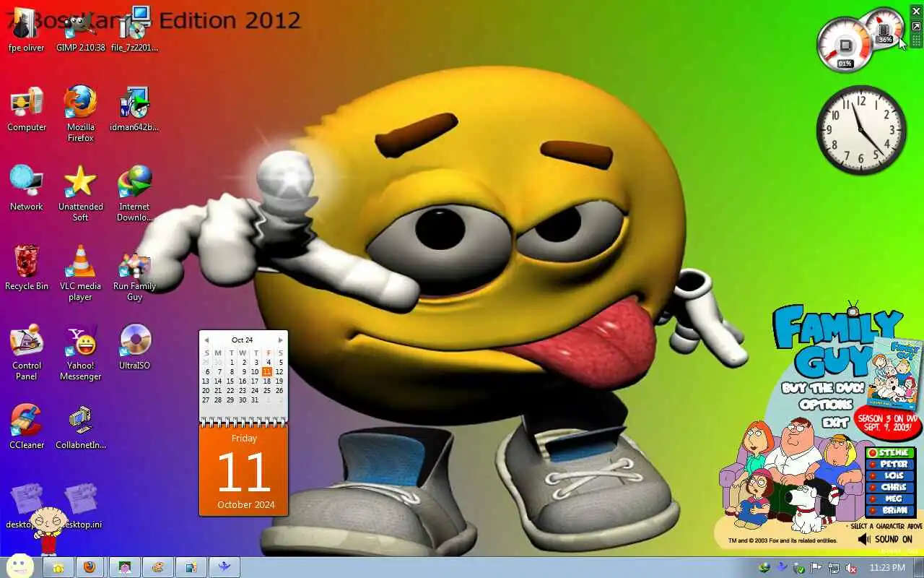
Task: Open the Computer desktop icon
Action: [27, 109]
